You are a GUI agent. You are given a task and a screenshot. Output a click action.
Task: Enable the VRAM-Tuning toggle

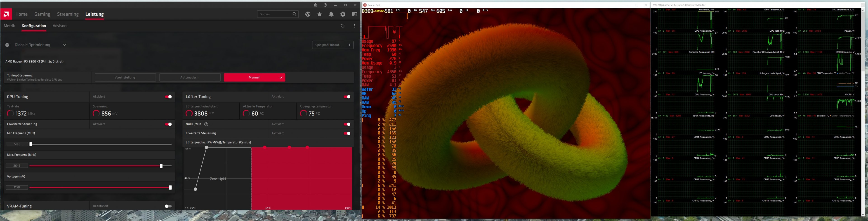(x=168, y=206)
